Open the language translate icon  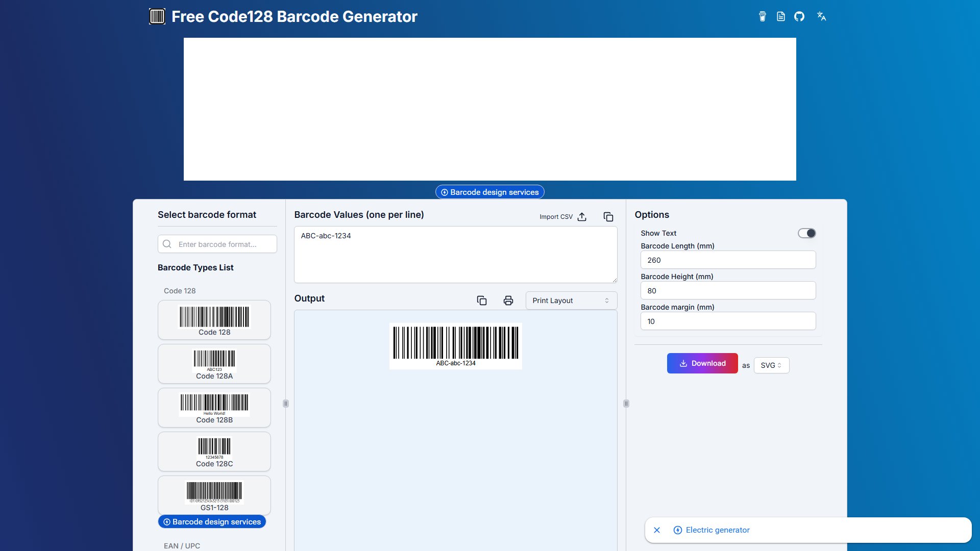click(821, 16)
